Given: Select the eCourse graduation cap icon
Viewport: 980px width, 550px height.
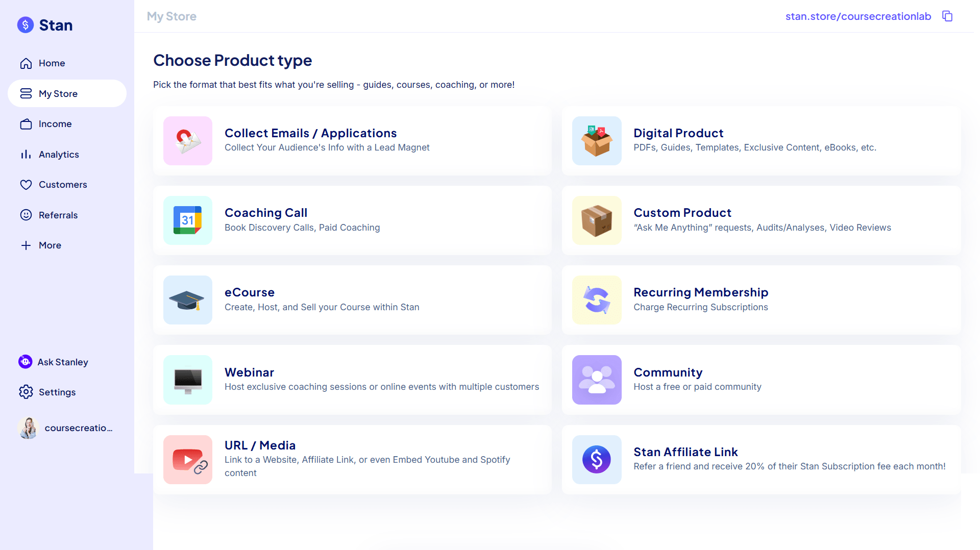Looking at the screenshot, I should click(187, 300).
